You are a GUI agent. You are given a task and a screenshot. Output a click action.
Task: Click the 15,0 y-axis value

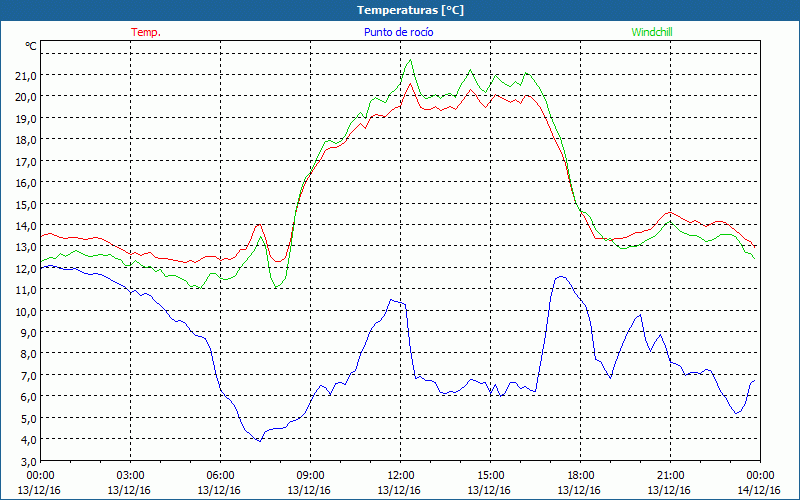26,204
